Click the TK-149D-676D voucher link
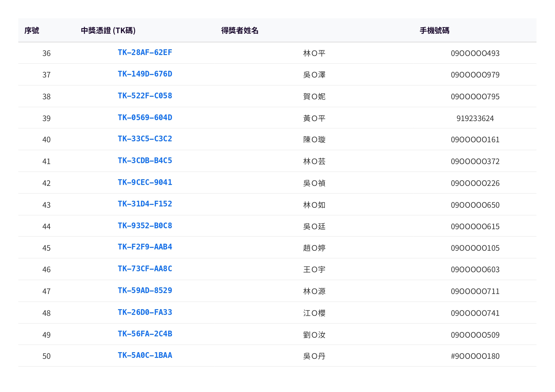This screenshot has height=392, width=555. (x=145, y=74)
